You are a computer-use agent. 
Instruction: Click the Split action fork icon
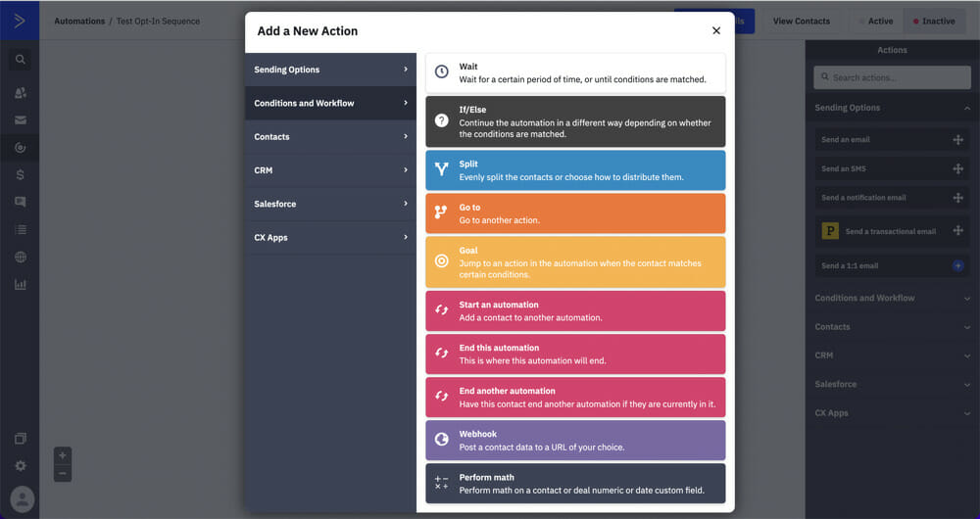pyautogui.click(x=442, y=169)
